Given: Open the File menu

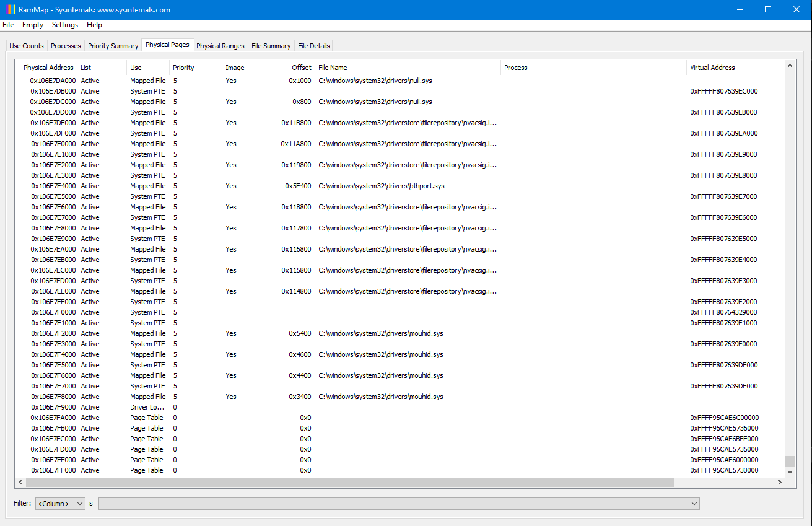Looking at the screenshot, I should (x=8, y=25).
